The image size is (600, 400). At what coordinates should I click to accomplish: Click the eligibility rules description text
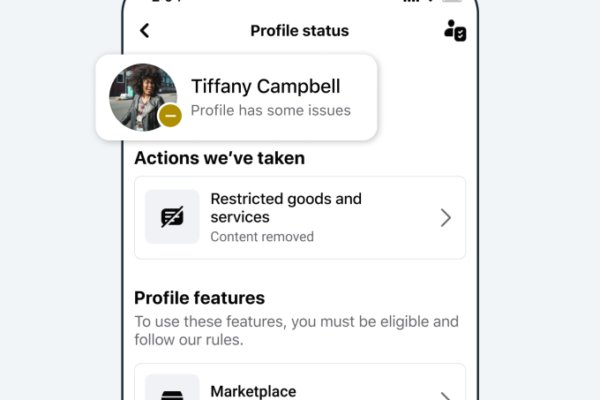(296, 331)
